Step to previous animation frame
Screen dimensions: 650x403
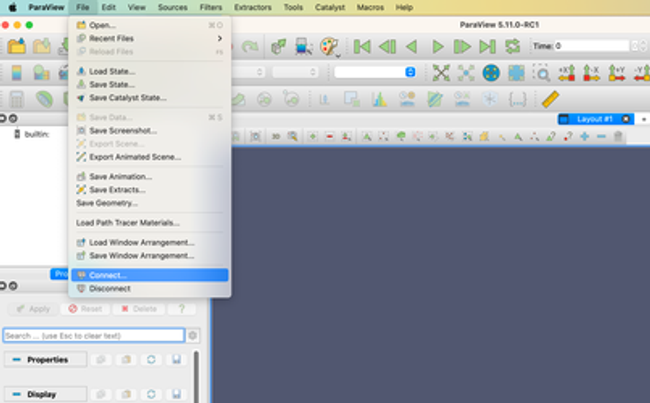[x=387, y=46]
